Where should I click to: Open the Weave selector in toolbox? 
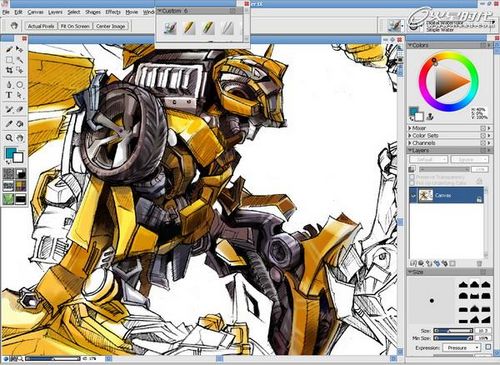pyautogui.click(x=20, y=186)
